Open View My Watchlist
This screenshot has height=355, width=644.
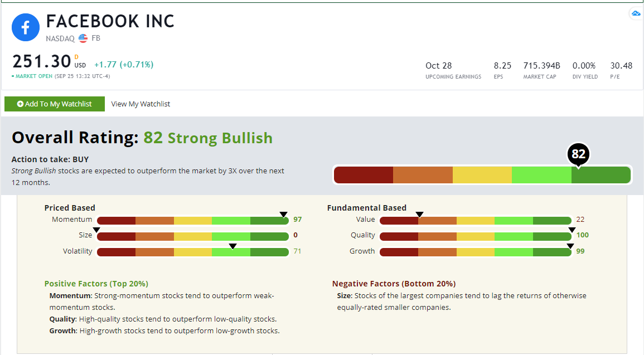click(141, 104)
